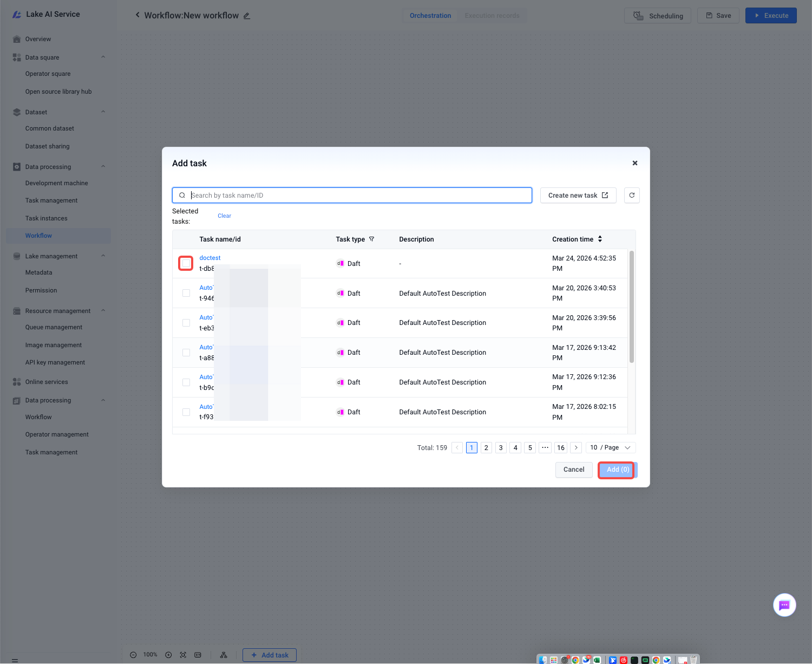This screenshot has height=664, width=812.
Task: Open the chat support bubble
Action: pyautogui.click(x=784, y=605)
